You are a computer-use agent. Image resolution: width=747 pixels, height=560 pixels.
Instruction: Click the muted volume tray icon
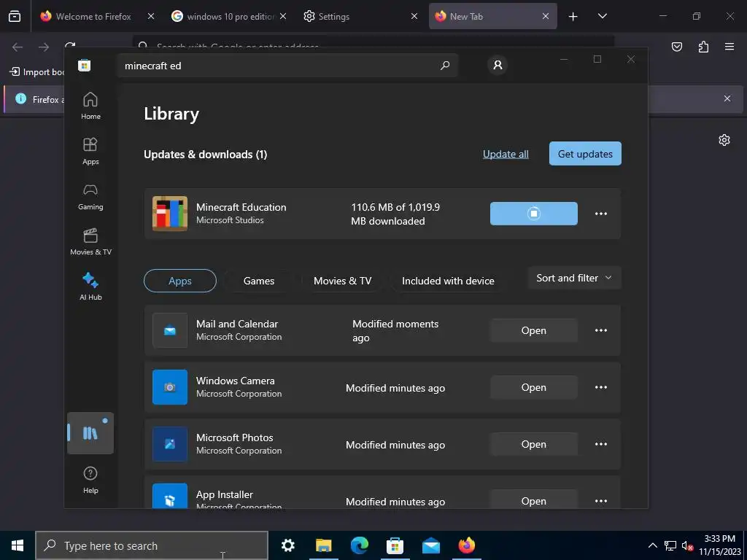coord(687,545)
